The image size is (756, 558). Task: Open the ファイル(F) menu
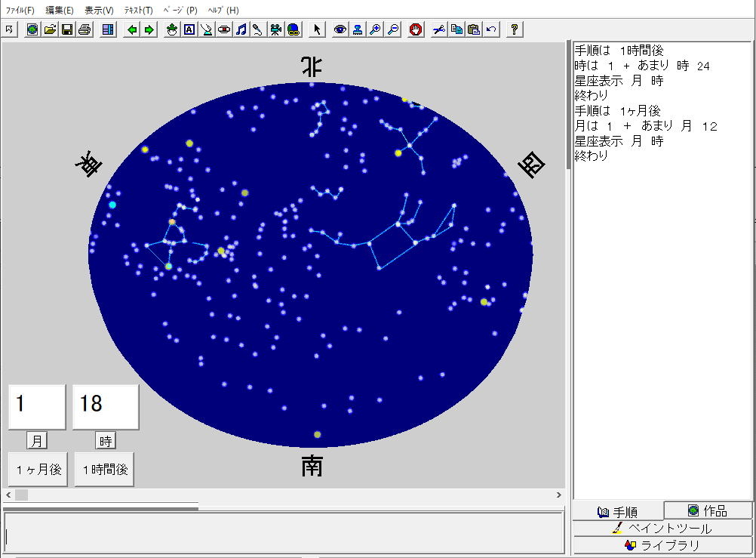pos(20,11)
